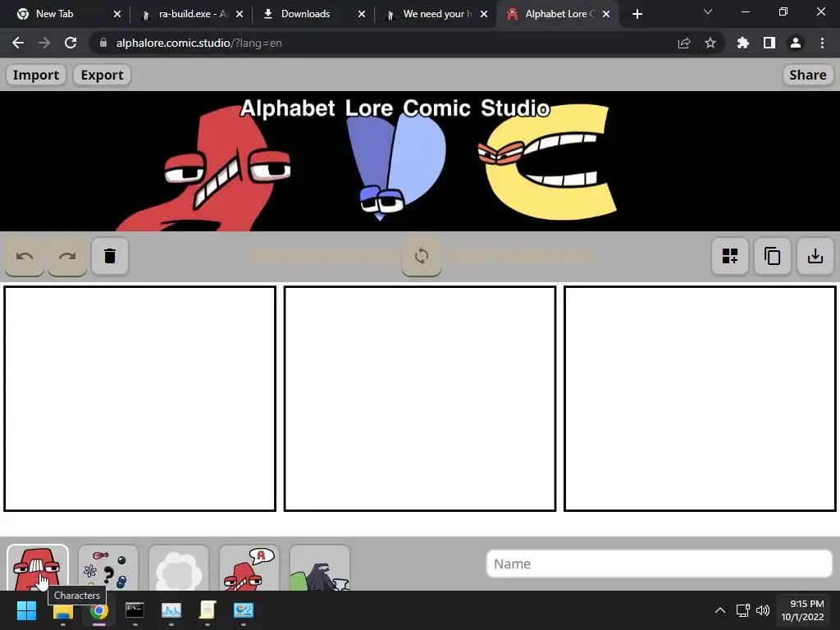Open the notepad scroll taskbar app
This screenshot has height=630, width=840.
[x=208, y=610]
